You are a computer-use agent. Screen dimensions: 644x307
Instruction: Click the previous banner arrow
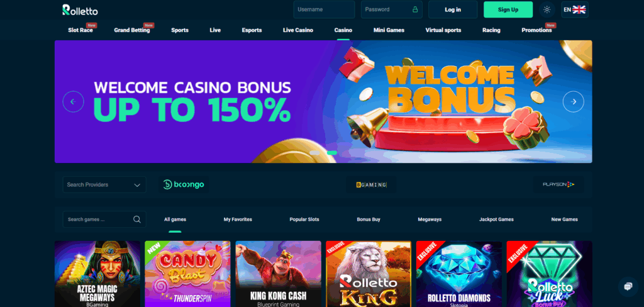point(73,101)
